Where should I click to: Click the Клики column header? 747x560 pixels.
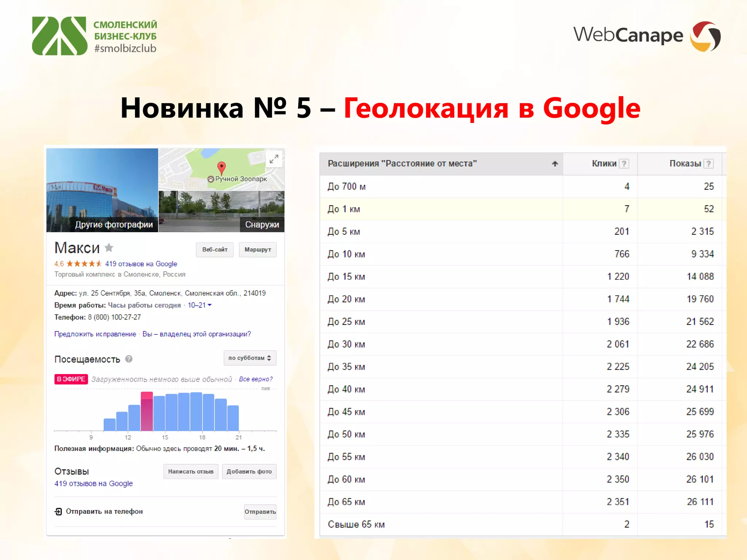pyautogui.click(x=600, y=164)
